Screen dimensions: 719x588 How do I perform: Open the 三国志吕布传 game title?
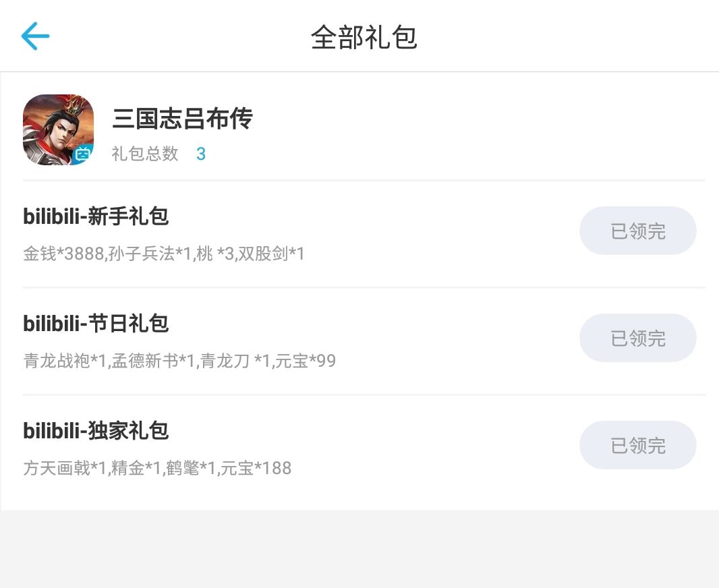coord(182,119)
